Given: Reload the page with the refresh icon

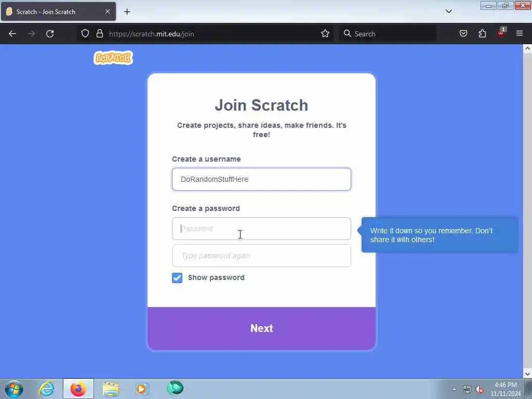Looking at the screenshot, I should [x=50, y=34].
